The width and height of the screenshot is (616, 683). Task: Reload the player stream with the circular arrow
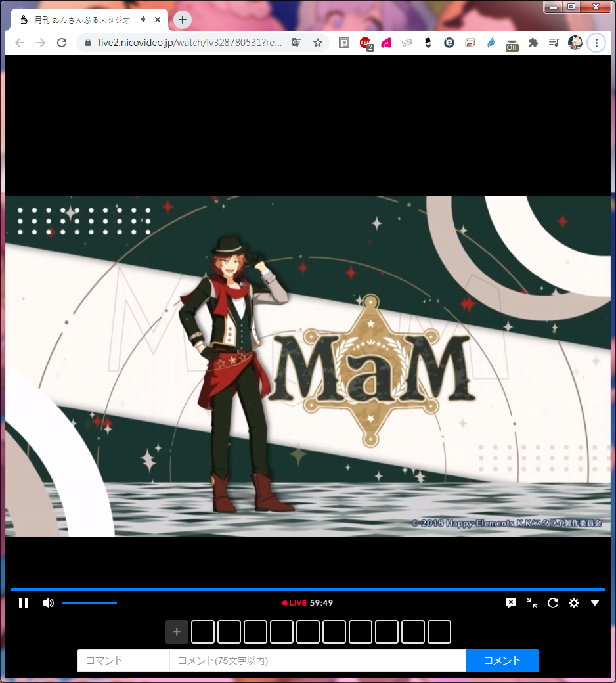pos(553,603)
